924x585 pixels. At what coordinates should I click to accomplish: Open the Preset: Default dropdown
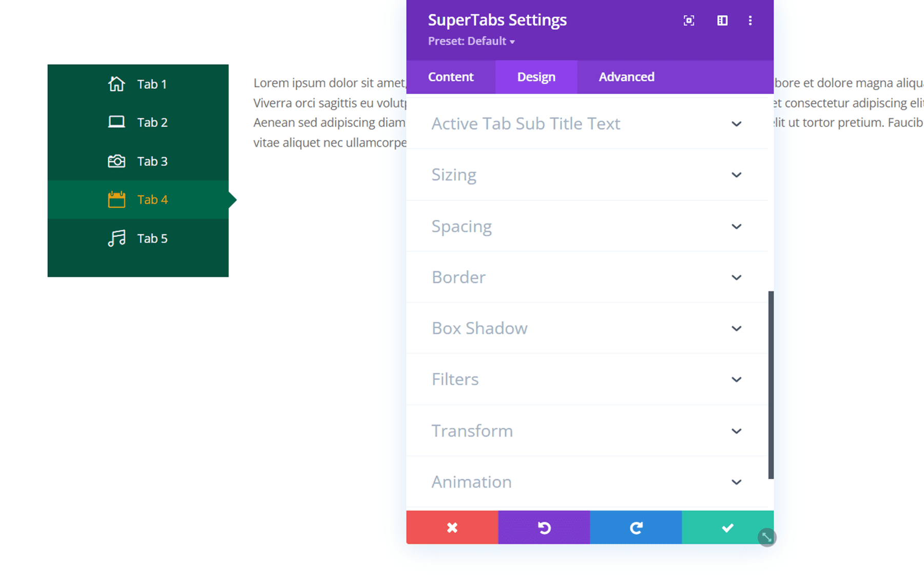tap(471, 41)
